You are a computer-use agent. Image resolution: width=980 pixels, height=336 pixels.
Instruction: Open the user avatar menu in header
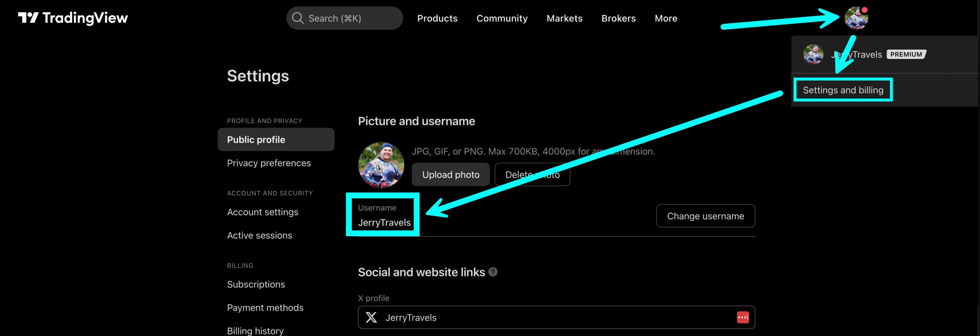(x=856, y=18)
